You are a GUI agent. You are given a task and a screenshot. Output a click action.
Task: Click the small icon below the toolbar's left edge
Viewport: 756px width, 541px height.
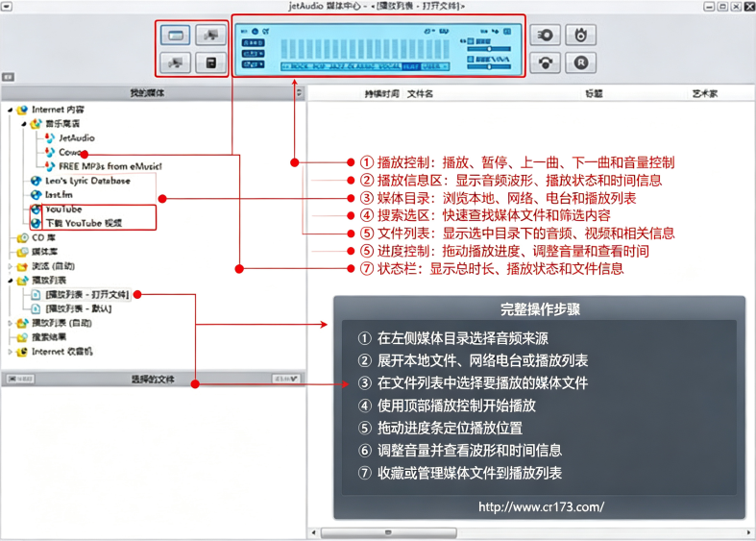click(x=9, y=77)
